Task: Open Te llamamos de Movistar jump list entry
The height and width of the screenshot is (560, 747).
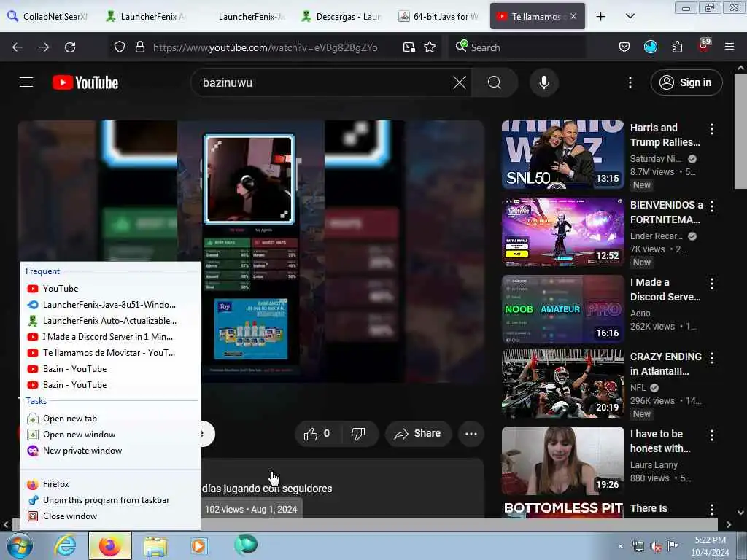Action: pos(111,353)
